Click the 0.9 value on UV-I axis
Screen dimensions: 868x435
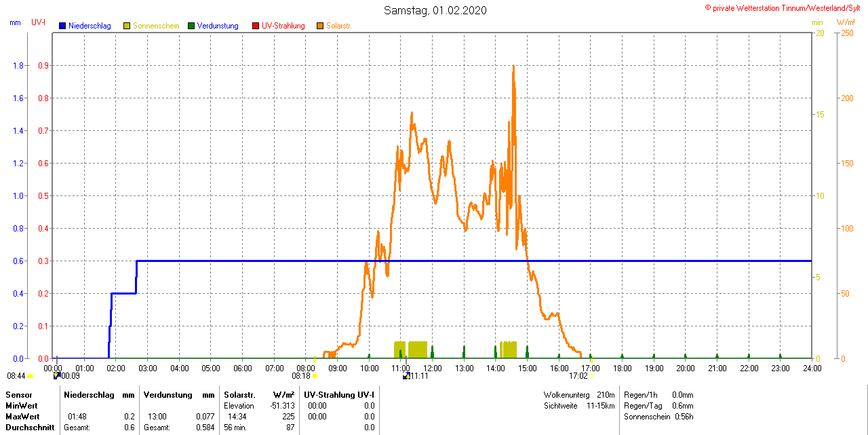pos(43,66)
